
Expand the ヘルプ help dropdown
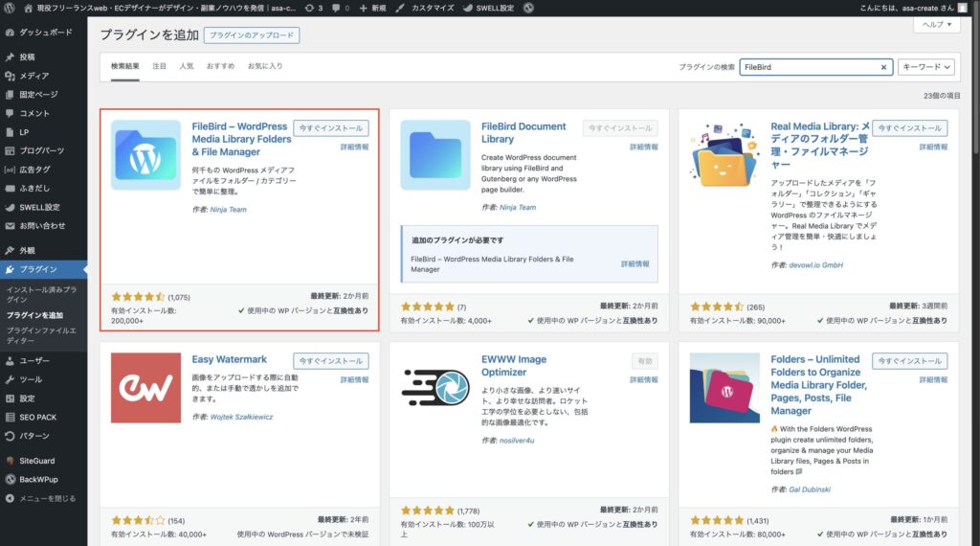click(937, 24)
